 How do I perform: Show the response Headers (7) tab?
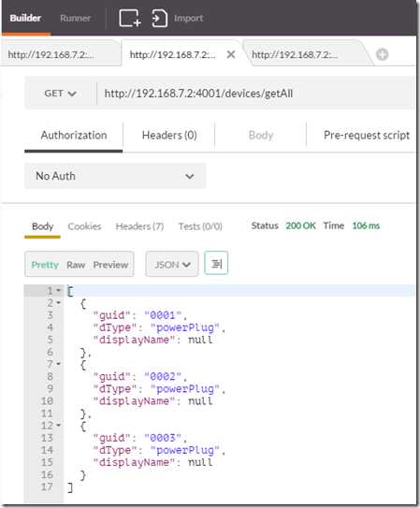[x=139, y=225]
